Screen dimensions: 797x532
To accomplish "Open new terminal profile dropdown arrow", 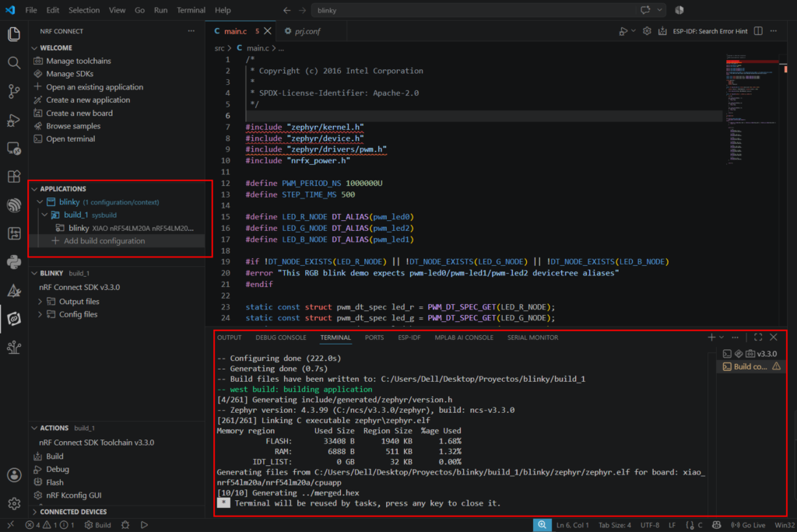I will click(722, 338).
